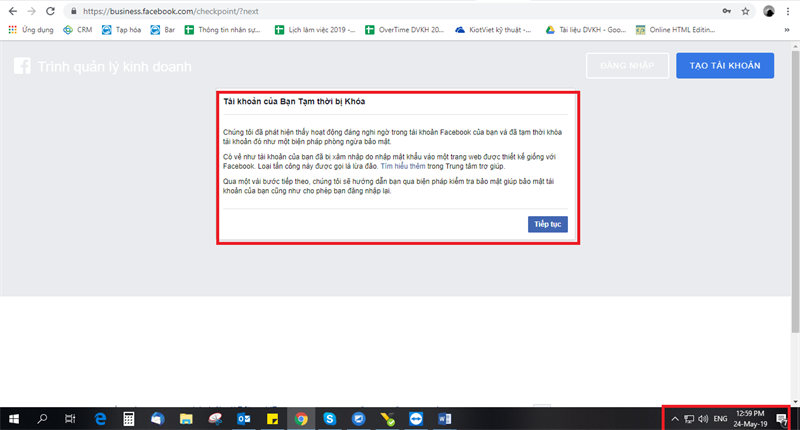Image resolution: width=800 pixels, height=430 pixels.
Task: Open Word from taskbar
Action: [x=444, y=419]
